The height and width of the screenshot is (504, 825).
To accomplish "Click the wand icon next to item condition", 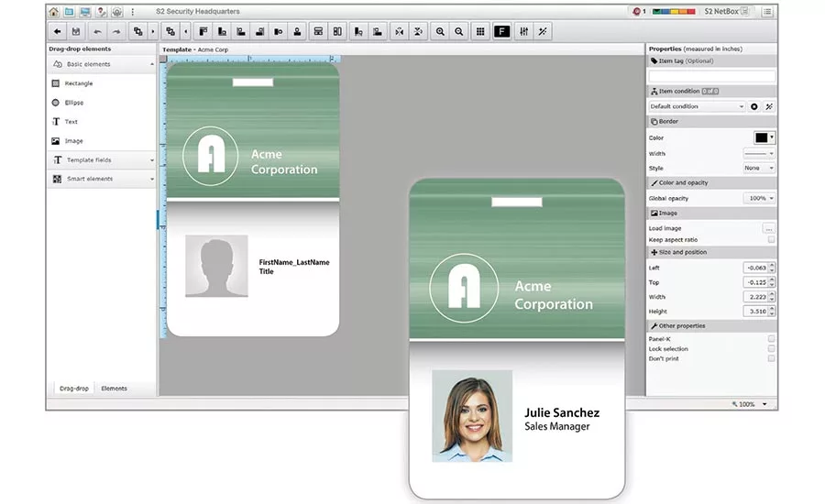I will point(769,107).
